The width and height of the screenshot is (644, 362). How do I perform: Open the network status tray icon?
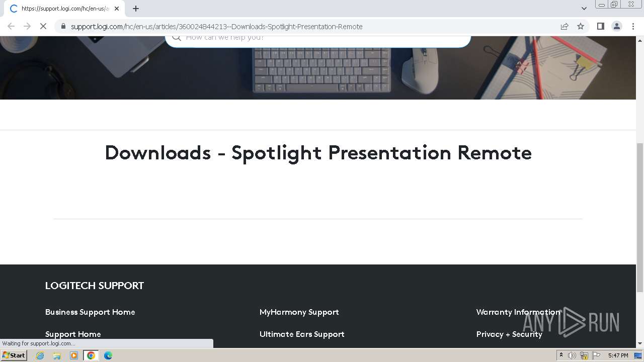click(x=584, y=355)
